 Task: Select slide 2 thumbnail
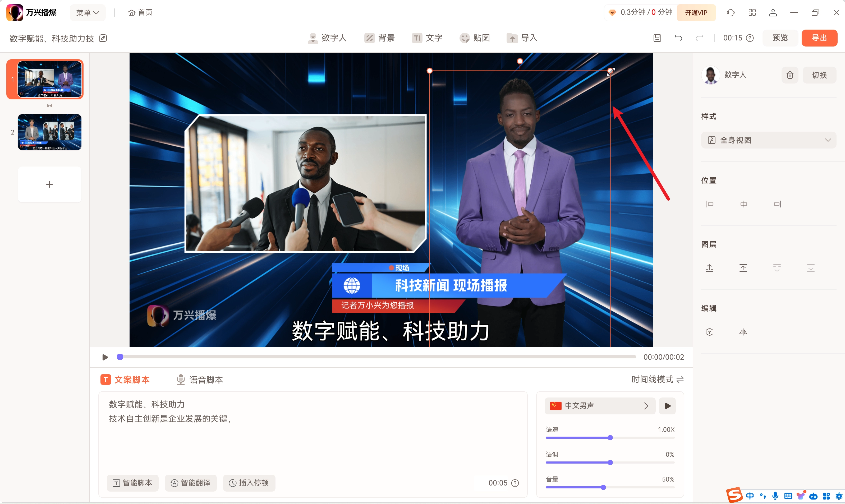tap(50, 132)
